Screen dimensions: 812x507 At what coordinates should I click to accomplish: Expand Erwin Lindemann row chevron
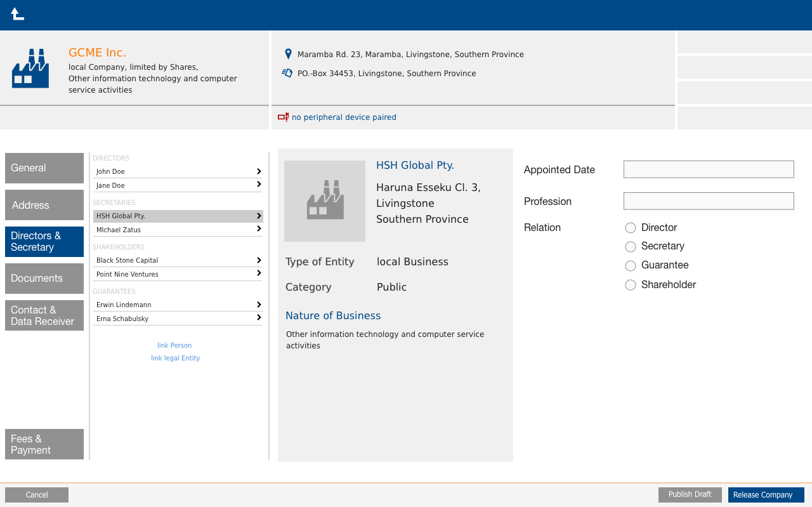(x=259, y=305)
